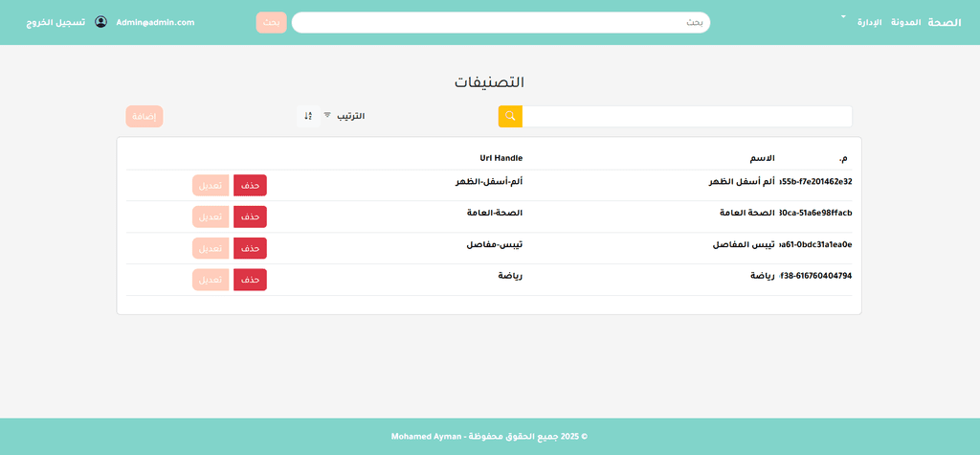980x455 pixels.
Task: Click the إضافة add button
Action: (x=145, y=117)
